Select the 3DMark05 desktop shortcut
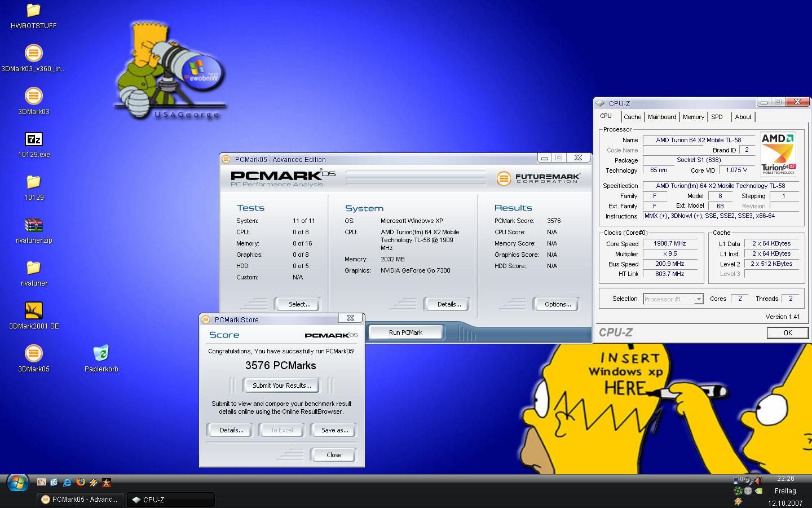The height and width of the screenshot is (508, 812). coord(34,359)
